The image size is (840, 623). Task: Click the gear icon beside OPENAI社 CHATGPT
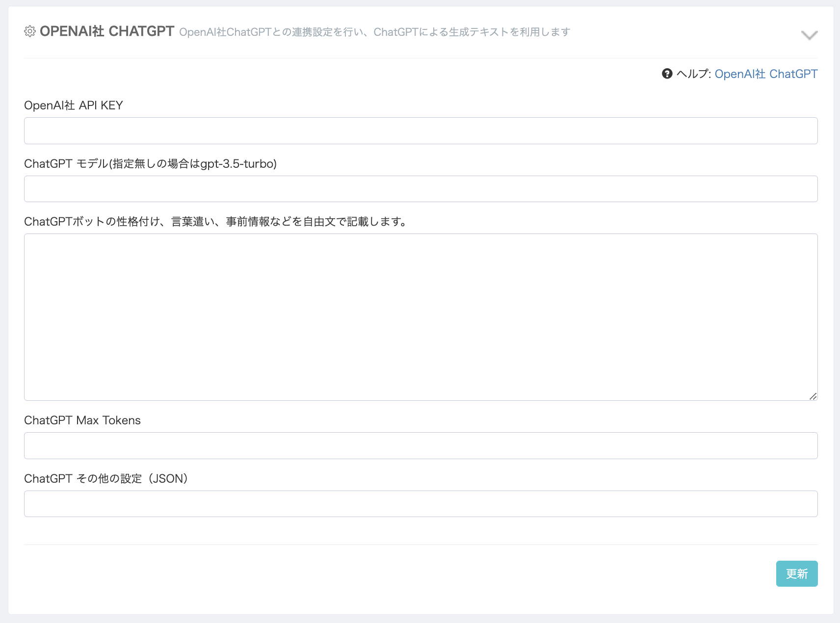tap(30, 31)
